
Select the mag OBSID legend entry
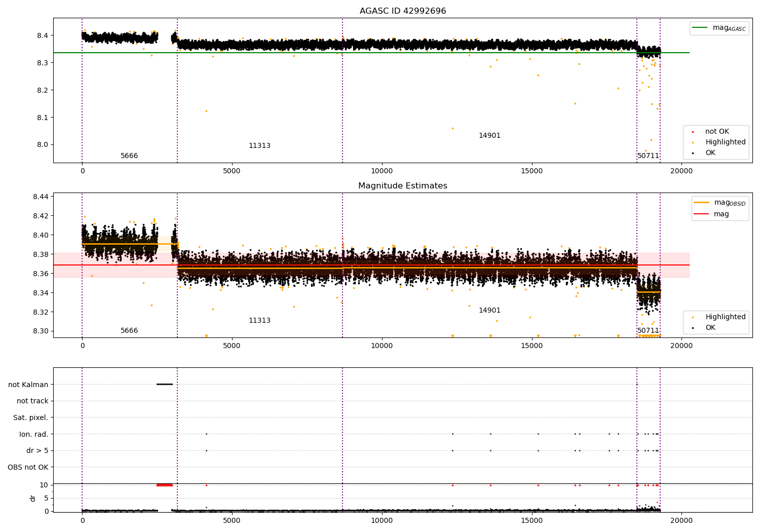(720, 203)
